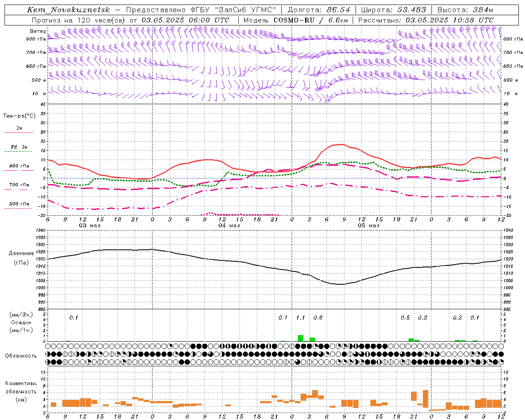Click the "1.1" precipitation amount value
The height and width of the screenshot is (420, 525).
[301, 317]
